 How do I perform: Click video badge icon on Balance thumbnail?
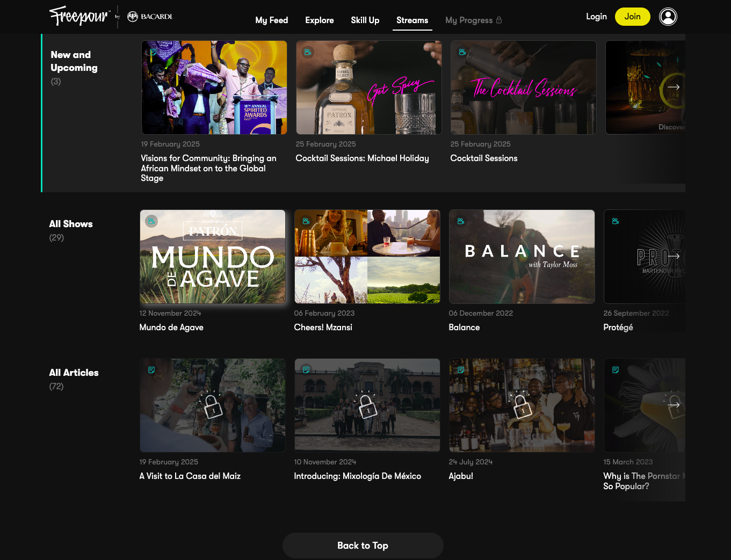coord(461,221)
